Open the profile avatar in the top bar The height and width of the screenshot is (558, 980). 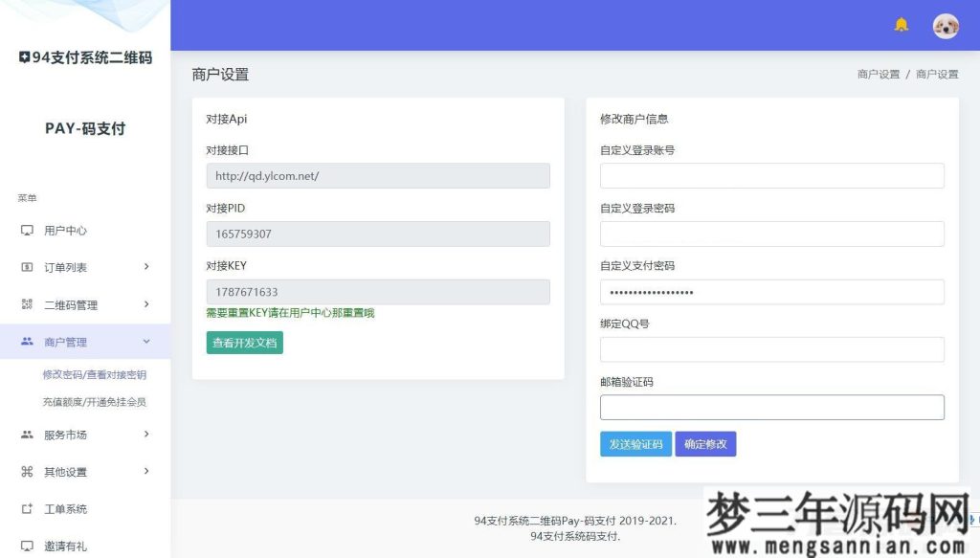click(x=945, y=26)
